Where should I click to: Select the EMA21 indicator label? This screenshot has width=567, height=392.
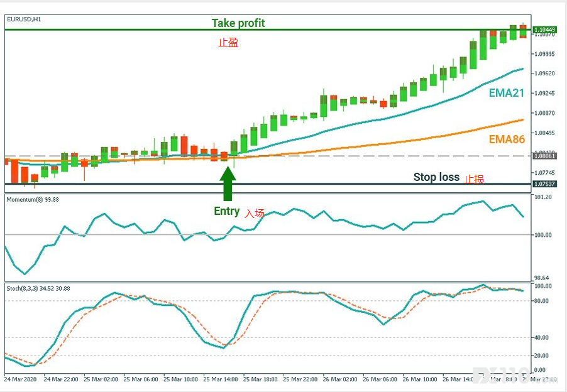tap(507, 93)
